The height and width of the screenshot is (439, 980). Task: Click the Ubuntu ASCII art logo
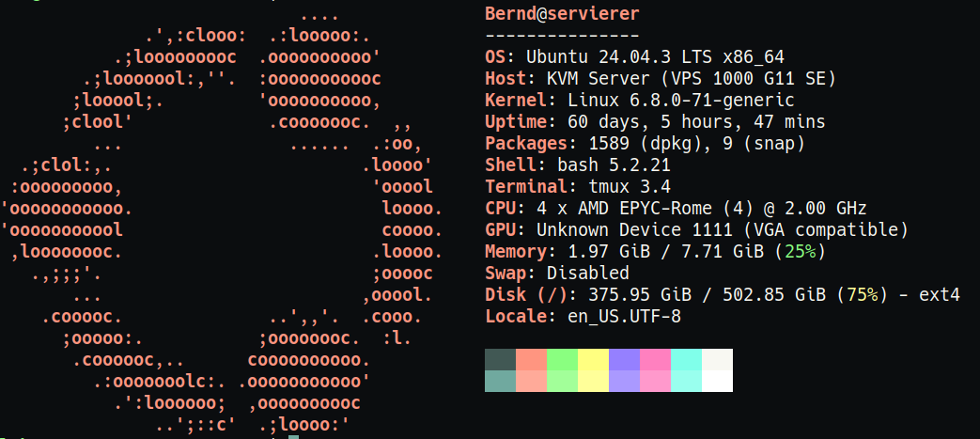click(221, 221)
